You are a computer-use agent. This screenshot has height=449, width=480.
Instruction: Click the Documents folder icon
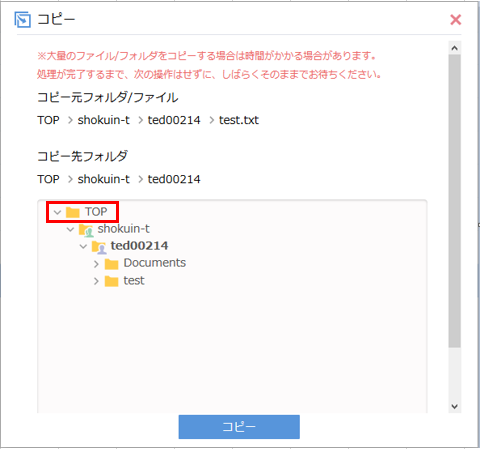pos(112,264)
